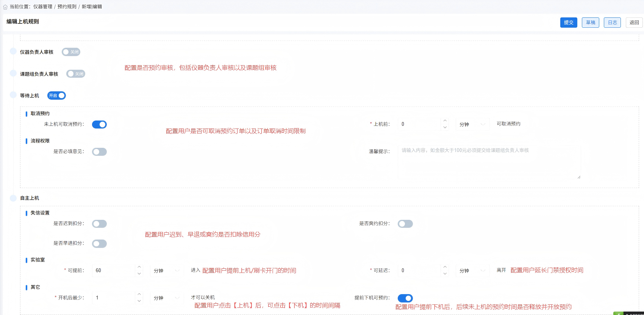This screenshot has width=644, height=315.
Task: Toggle 未上机可取消预约 switch off
Action: click(x=99, y=125)
